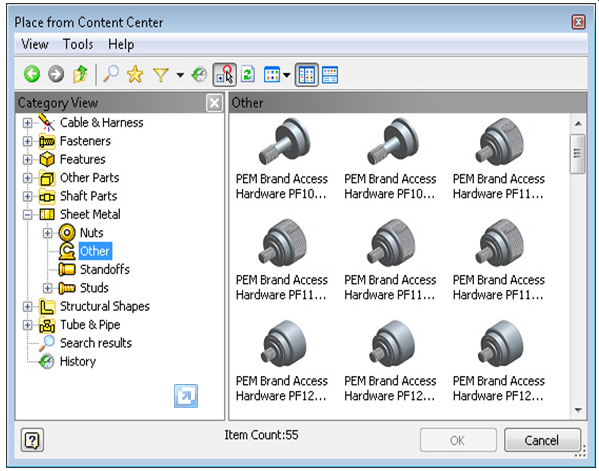Close the Place from Content Center dialog
The width and height of the screenshot is (599, 471).
[578, 22]
